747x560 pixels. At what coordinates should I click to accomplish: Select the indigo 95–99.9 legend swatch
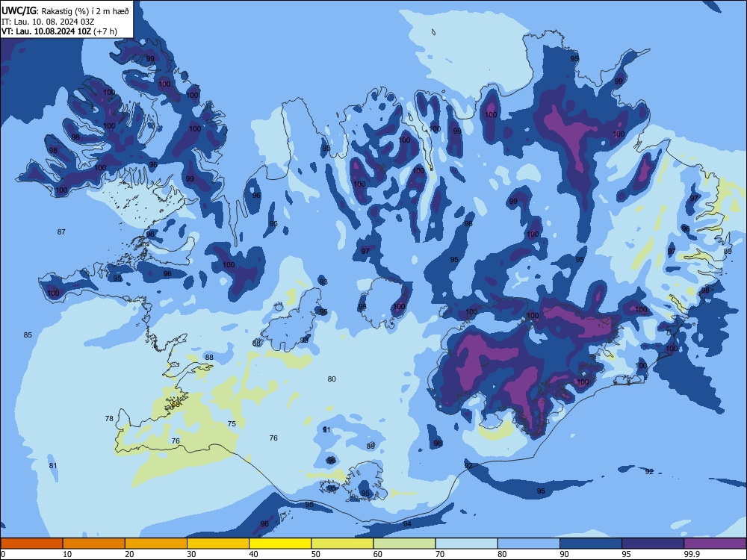tap(653, 544)
